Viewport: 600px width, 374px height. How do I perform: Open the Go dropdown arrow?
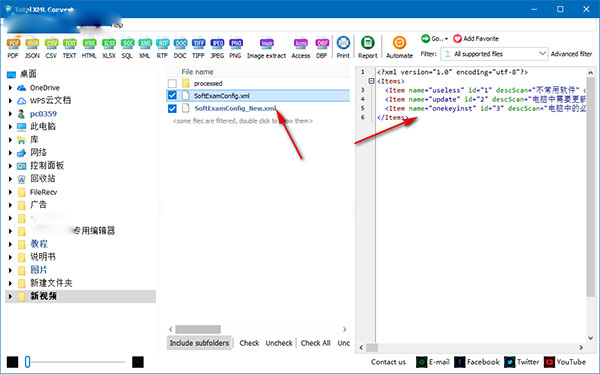click(x=446, y=39)
